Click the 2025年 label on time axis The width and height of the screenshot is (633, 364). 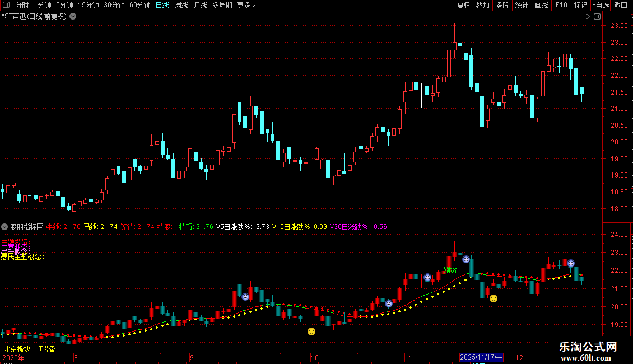point(13,357)
